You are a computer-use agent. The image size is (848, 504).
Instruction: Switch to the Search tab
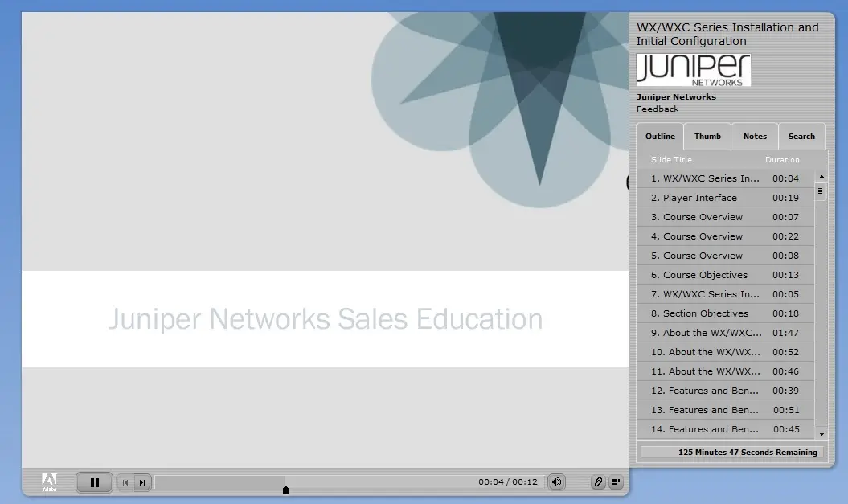(x=801, y=137)
